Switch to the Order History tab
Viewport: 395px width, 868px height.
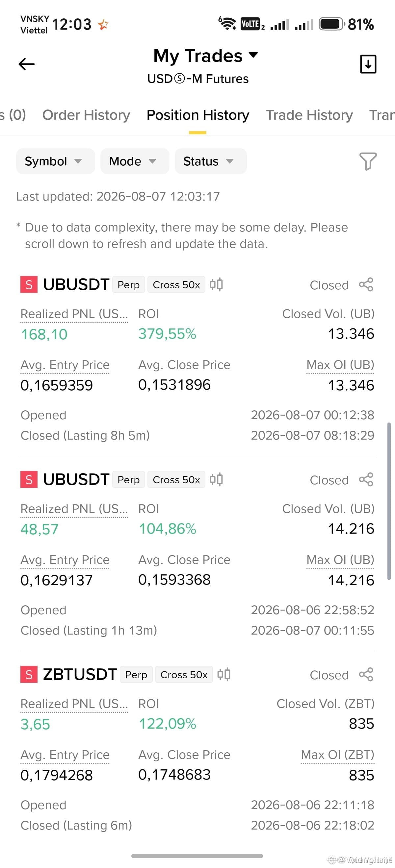86,115
